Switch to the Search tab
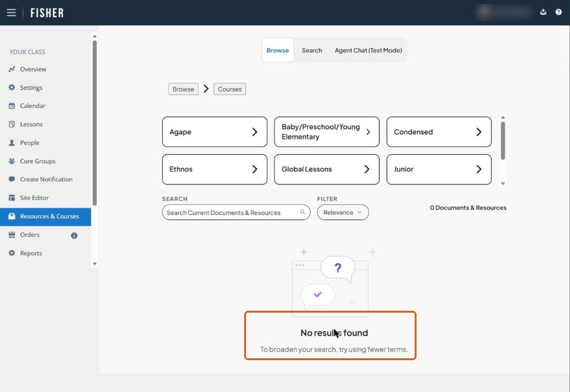 312,50
